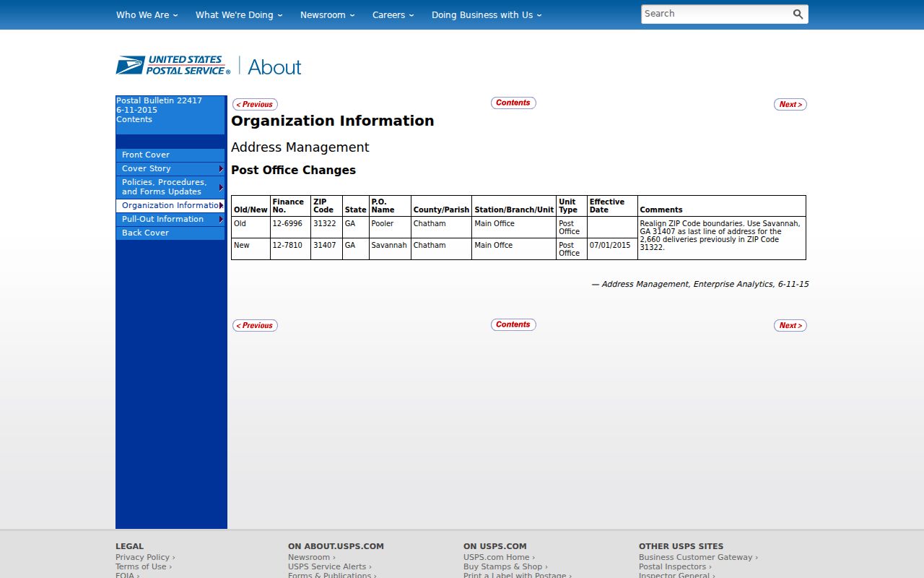The image size is (924, 578).
Task: Open Doing Business with Us menu
Action: pos(487,14)
